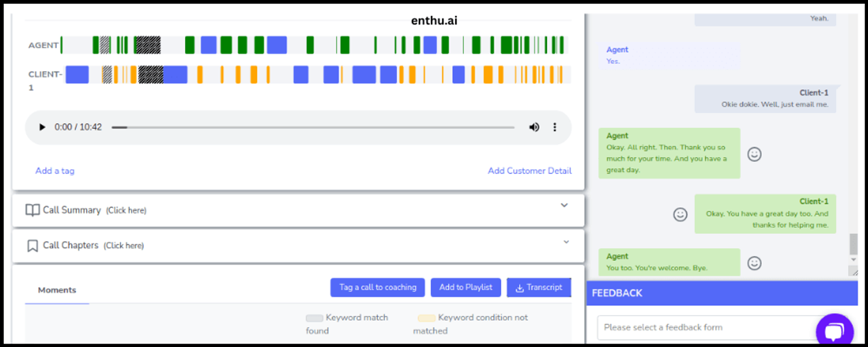Click the transcript scrollbar down arrow
The width and height of the screenshot is (868, 347).
point(853,260)
